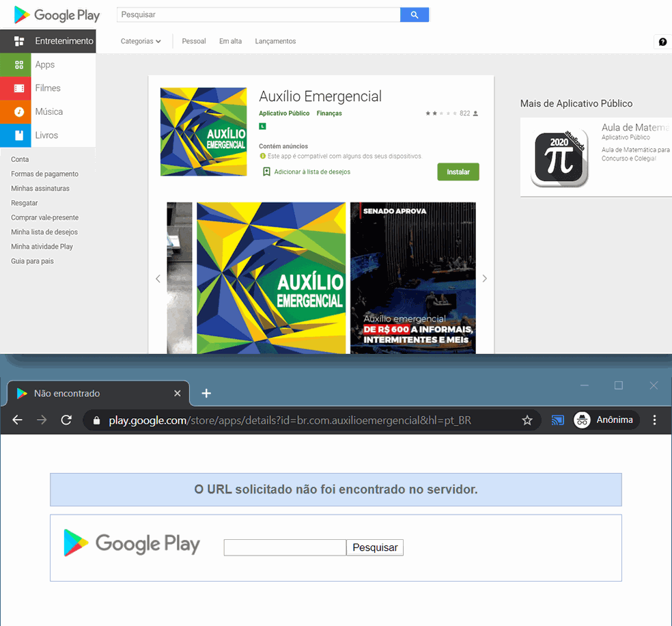Open the Aula de Matemática pi app icon
Screen dimensions: 672x626
pyautogui.click(x=559, y=159)
